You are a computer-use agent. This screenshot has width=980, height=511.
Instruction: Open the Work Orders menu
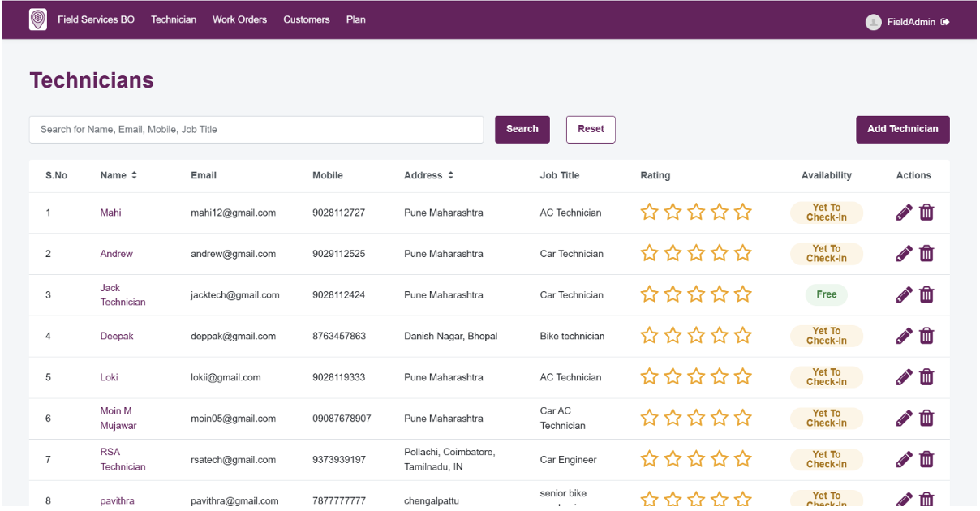point(239,19)
